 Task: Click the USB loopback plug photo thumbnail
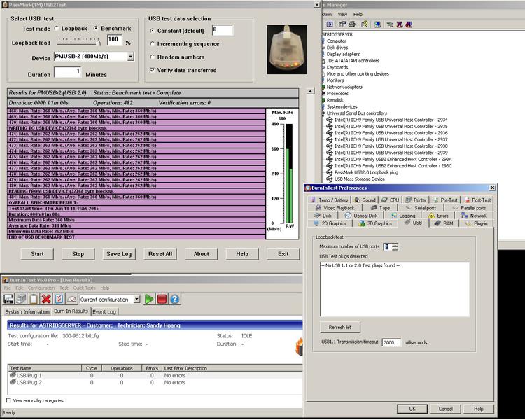(x=287, y=50)
